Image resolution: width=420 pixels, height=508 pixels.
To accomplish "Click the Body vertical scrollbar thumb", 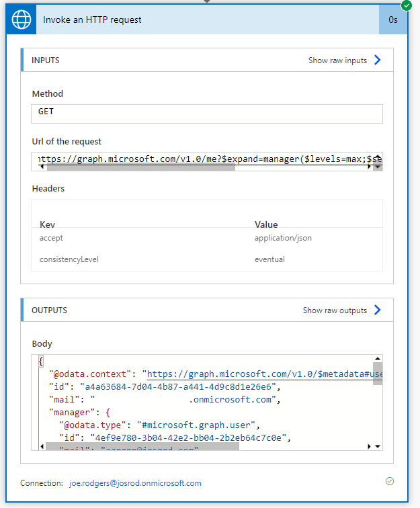I will [378, 374].
